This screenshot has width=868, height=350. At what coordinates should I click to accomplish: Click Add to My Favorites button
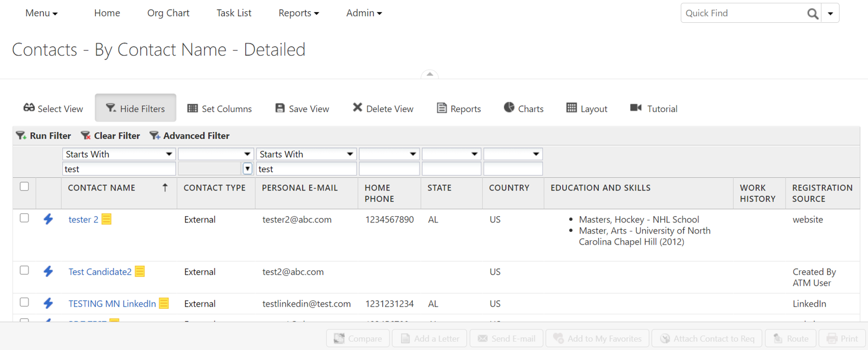pos(597,338)
